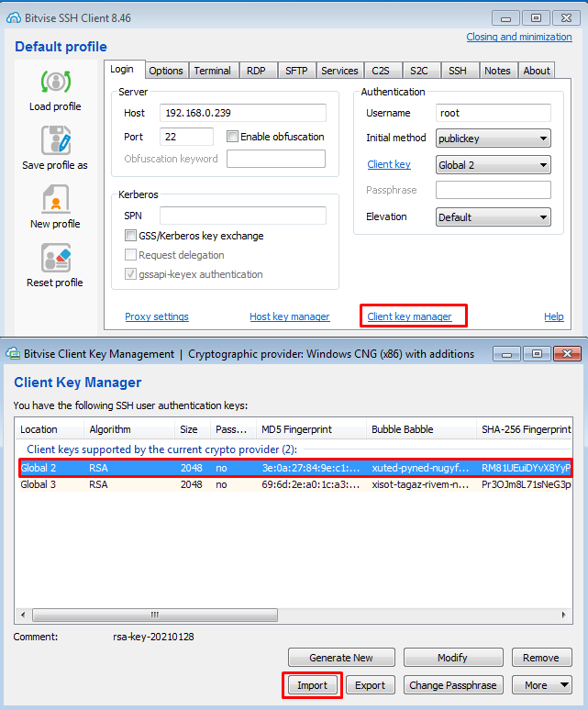The width and height of the screenshot is (588, 710).
Task: Open the SFTP tab
Action: coord(296,71)
